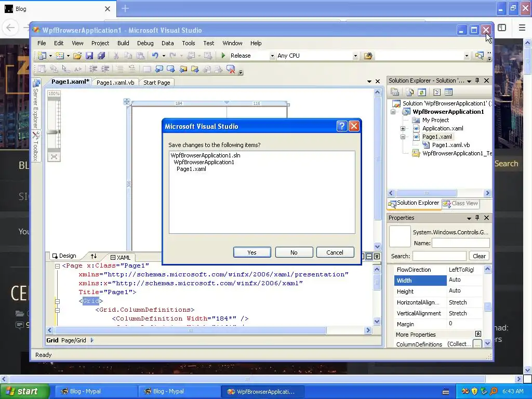Collapse the WpfBrowserApplication1 project node

[393, 112]
